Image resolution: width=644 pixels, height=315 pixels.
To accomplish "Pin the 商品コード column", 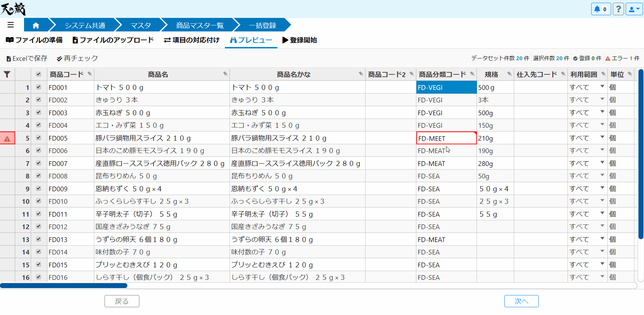I will point(90,74).
